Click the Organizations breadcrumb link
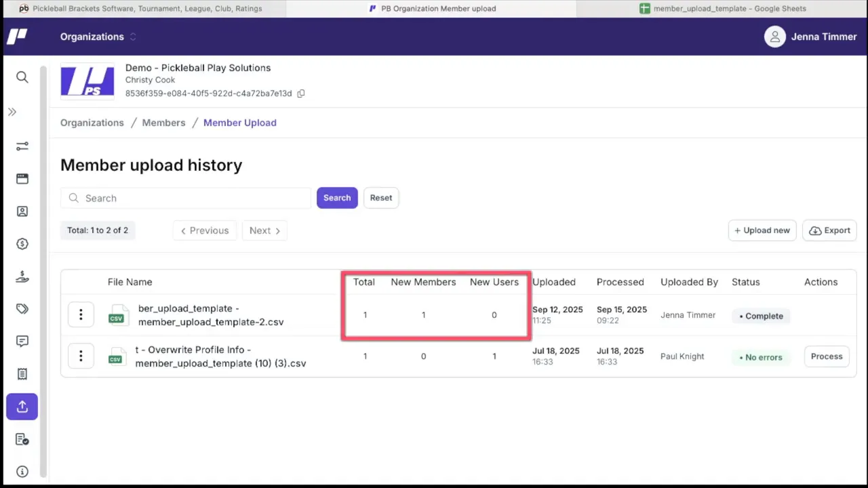 (x=92, y=123)
